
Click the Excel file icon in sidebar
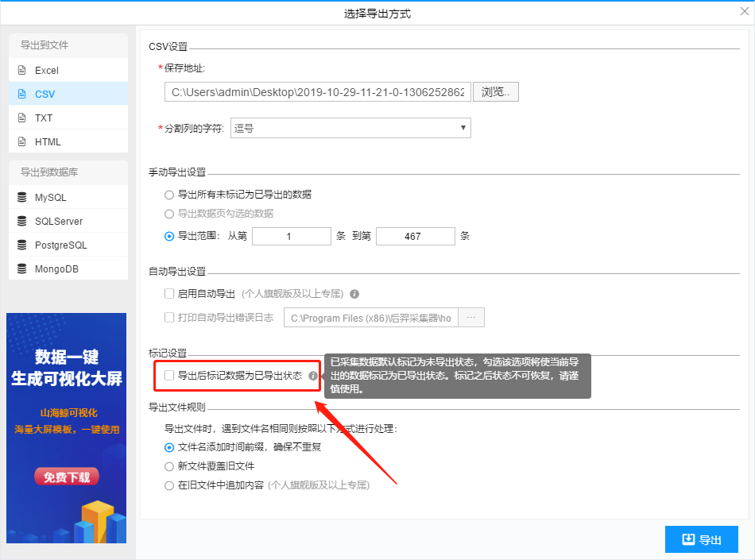21,70
